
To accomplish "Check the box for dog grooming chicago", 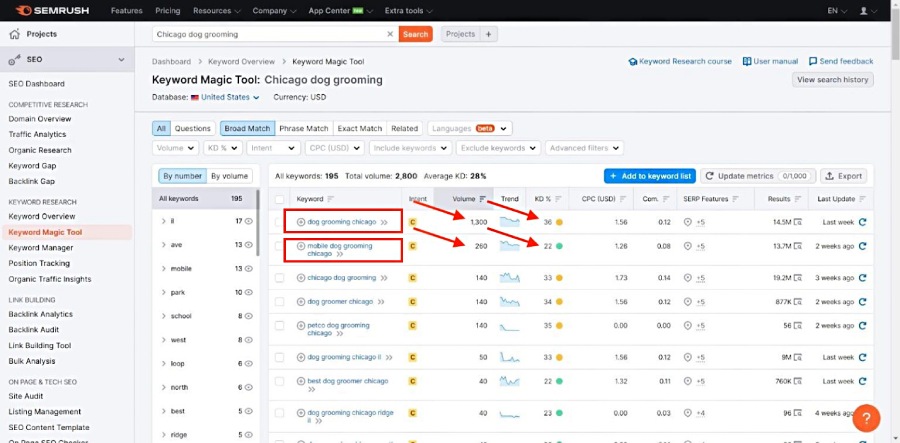I will coord(280,222).
